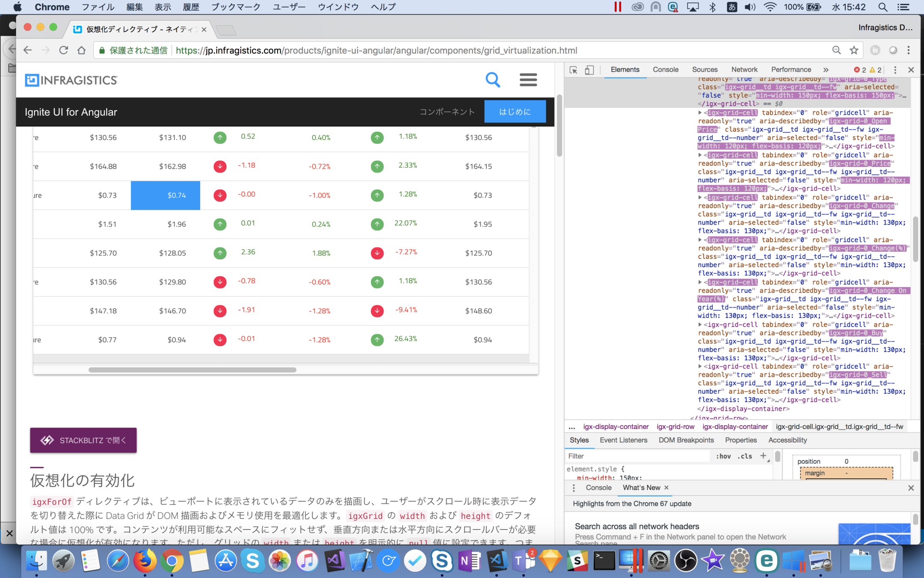This screenshot has height=578, width=924.
Task: Open the Event Listeners tab
Action: [x=623, y=440]
